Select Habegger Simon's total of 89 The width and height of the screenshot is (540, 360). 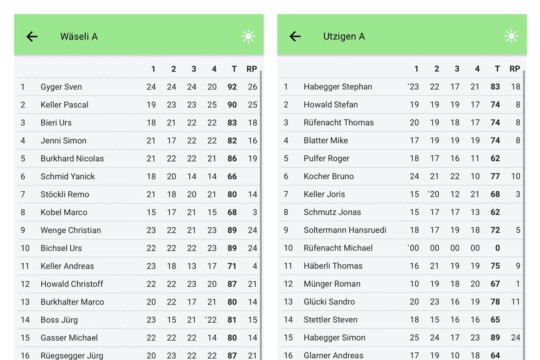tap(495, 338)
